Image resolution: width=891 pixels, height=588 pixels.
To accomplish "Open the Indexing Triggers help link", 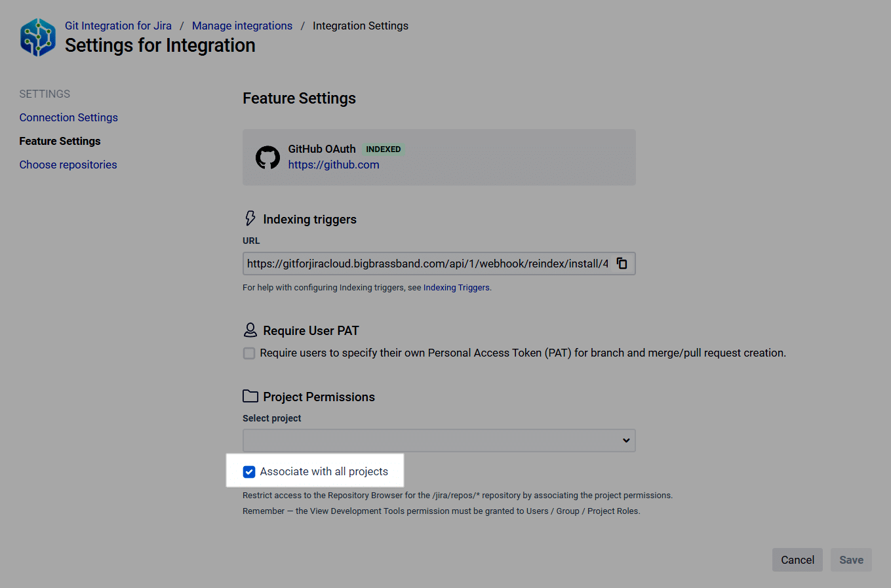I will click(456, 288).
